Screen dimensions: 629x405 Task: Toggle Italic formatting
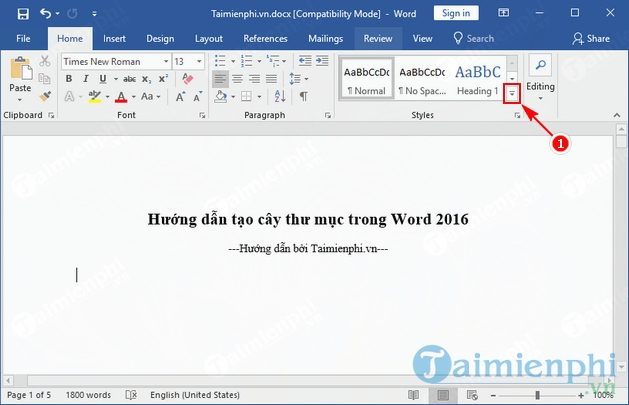(85, 79)
